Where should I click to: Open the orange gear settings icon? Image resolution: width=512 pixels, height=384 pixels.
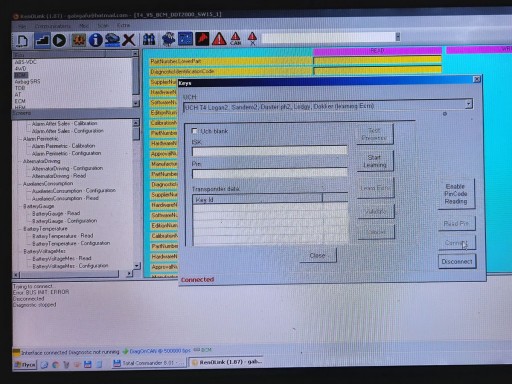[78, 40]
